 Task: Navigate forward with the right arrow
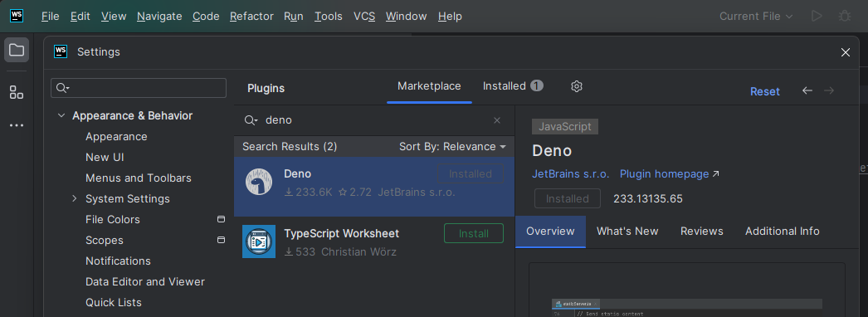pos(829,90)
